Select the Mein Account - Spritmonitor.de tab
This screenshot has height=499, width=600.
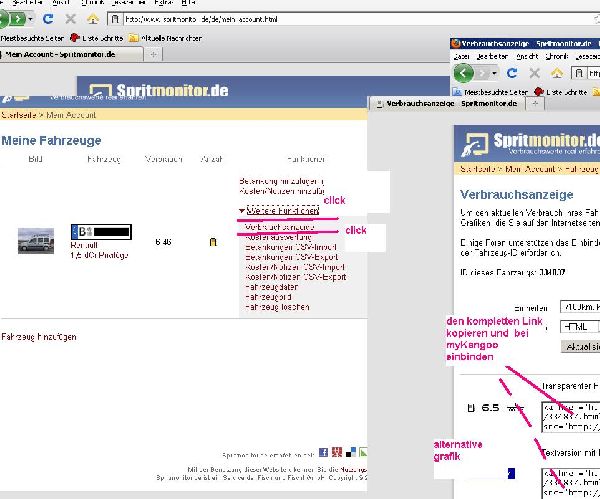(72, 54)
